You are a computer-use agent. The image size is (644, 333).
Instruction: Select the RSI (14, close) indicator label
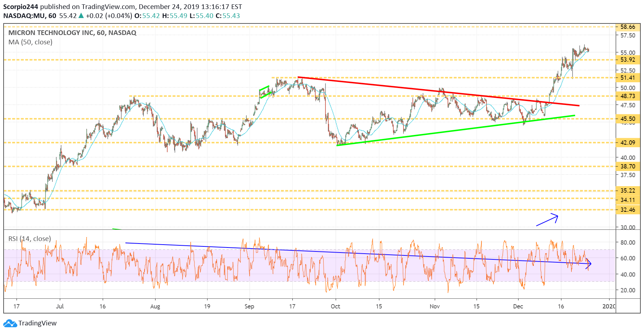(30, 239)
